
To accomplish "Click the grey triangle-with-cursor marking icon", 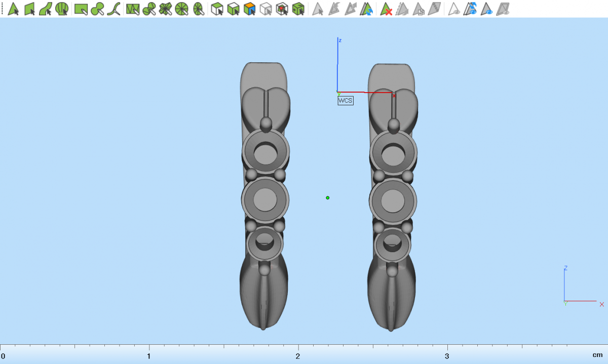I will pos(318,9).
